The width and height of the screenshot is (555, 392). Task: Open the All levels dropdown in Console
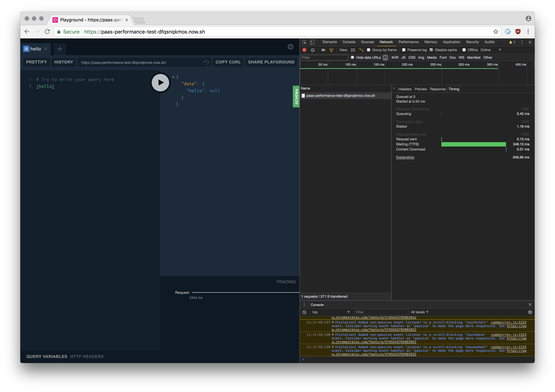(x=420, y=312)
